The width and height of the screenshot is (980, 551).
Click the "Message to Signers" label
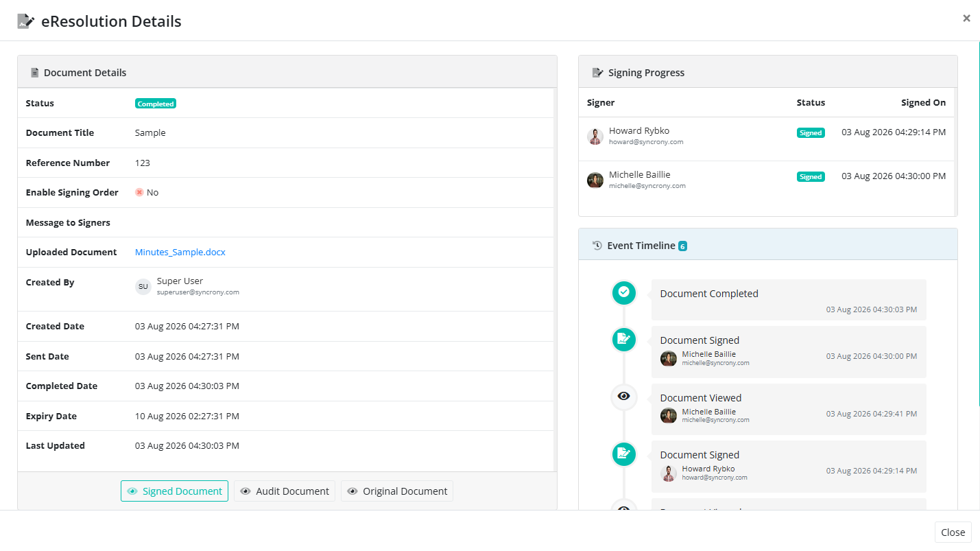pyautogui.click(x=68, y=223)
